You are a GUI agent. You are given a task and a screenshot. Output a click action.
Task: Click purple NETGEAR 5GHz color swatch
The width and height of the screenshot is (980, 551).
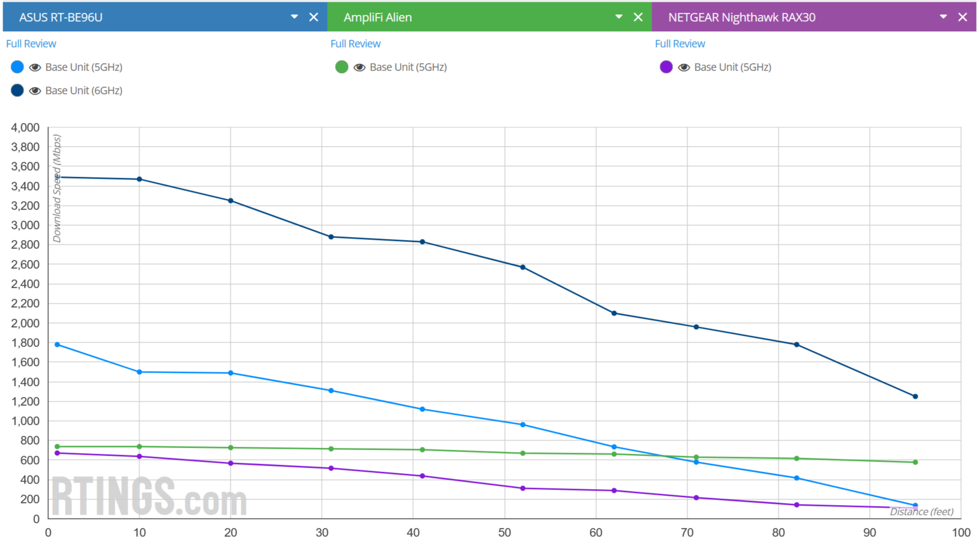point(666,67)
